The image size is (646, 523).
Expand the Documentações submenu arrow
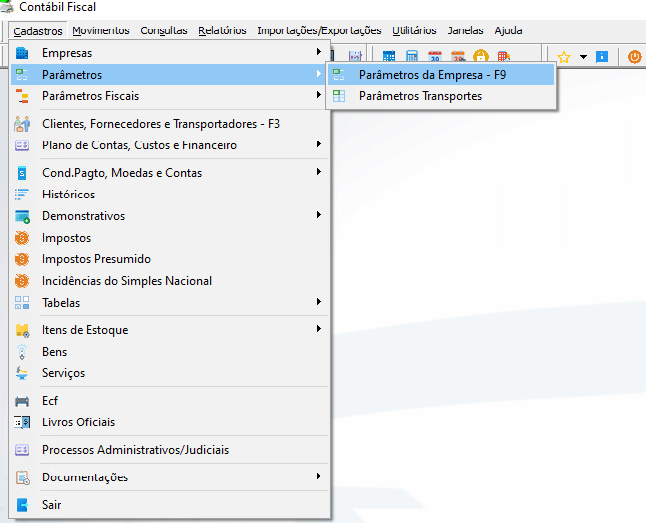[318, 476]
